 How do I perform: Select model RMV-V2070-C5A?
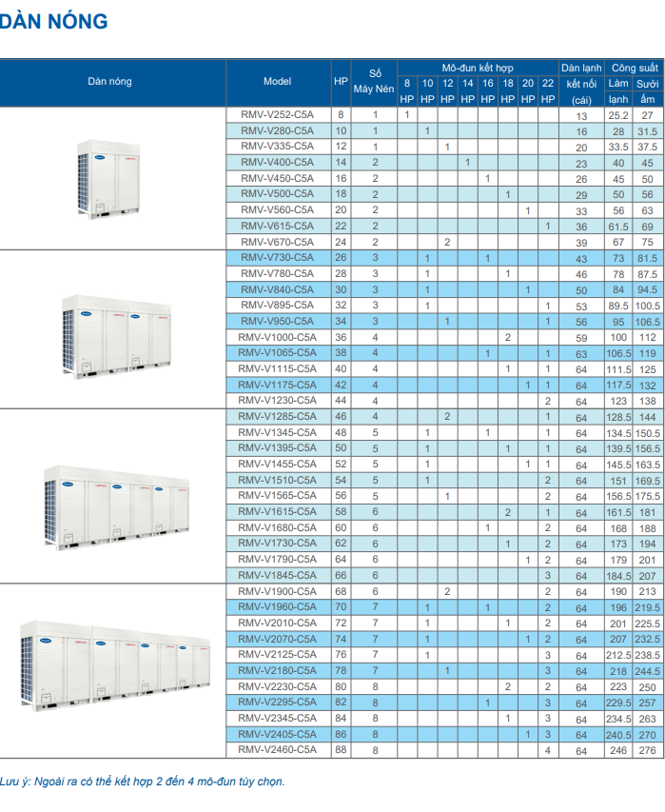click(278, 639)
